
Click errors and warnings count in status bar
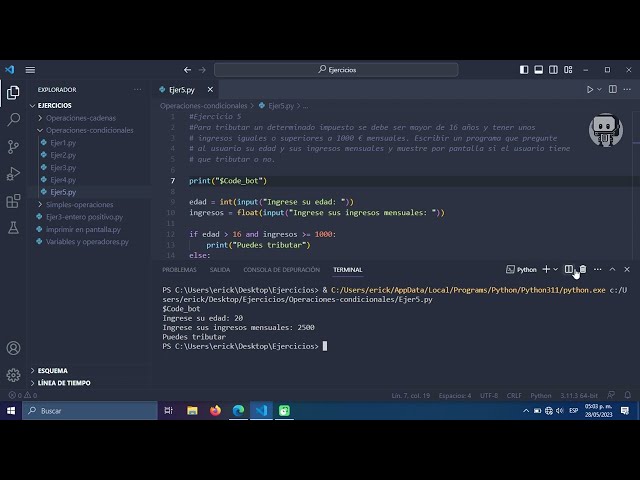(x=23, y=395)
